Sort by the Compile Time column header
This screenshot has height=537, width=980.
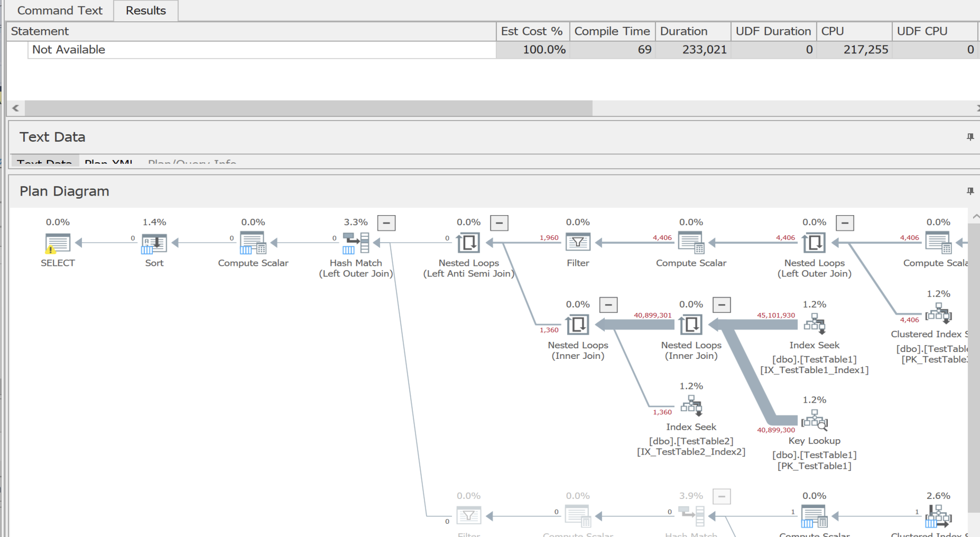point(613,31)
